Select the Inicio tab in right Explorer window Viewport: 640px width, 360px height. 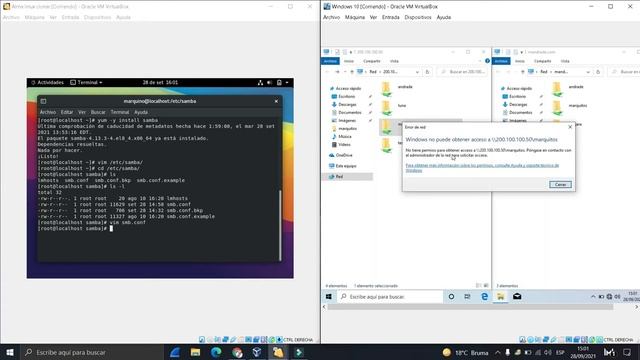click(x=520, y=61)
